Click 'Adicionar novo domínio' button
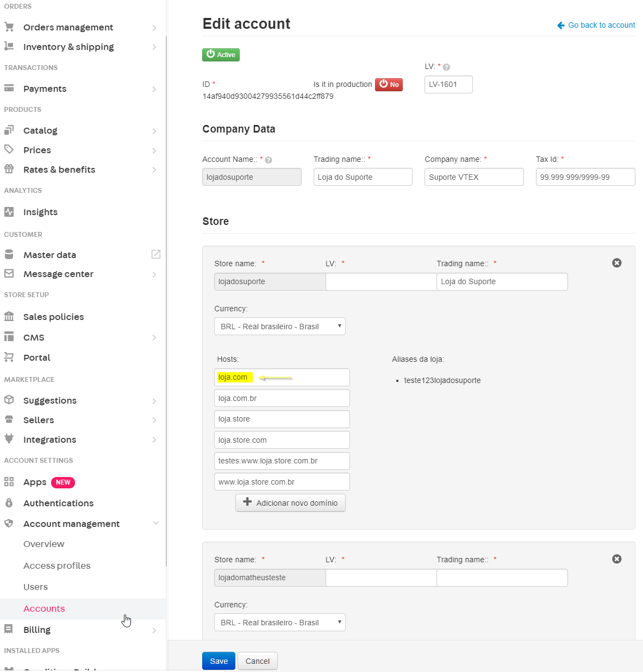643x672 pixels. [290, 503]
